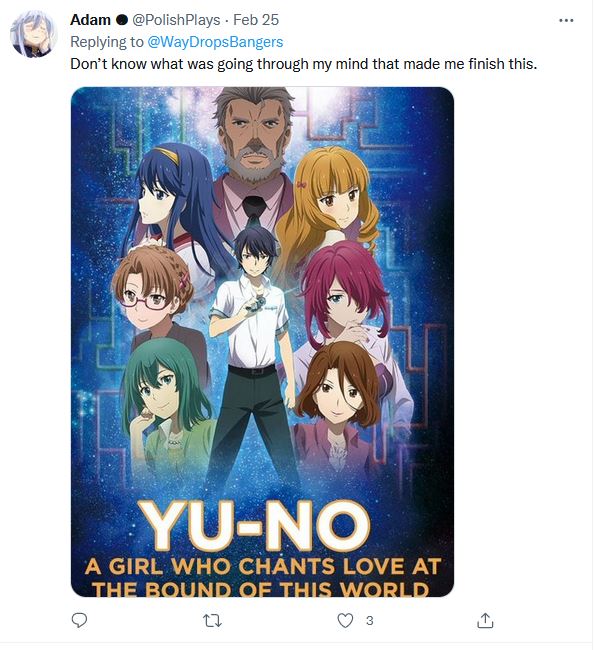
Task: Click the YU-NO title on the poster
Action: [256, 526]
